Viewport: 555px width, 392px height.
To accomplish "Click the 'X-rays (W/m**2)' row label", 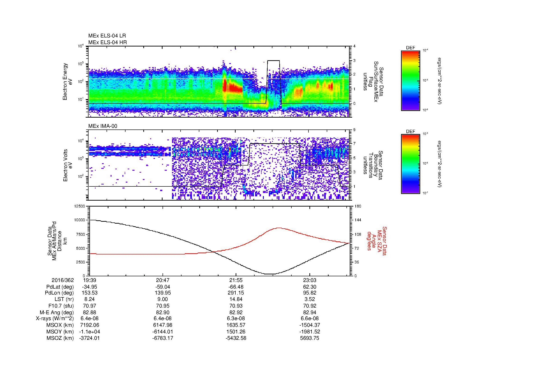I will [x=55, y=319].
